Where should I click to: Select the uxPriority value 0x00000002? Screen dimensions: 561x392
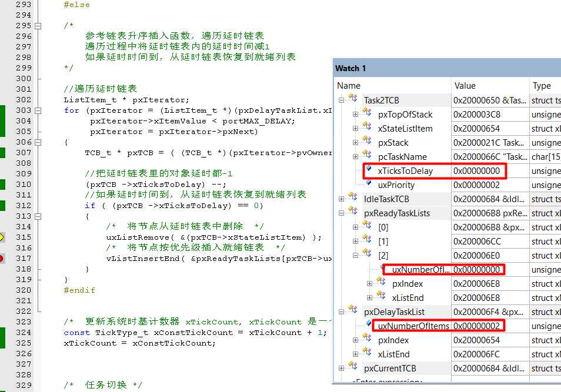click(476, 185)
